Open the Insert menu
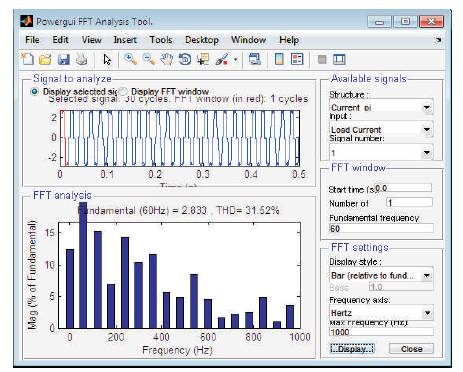463x372 pixels. tap(125, 40)
